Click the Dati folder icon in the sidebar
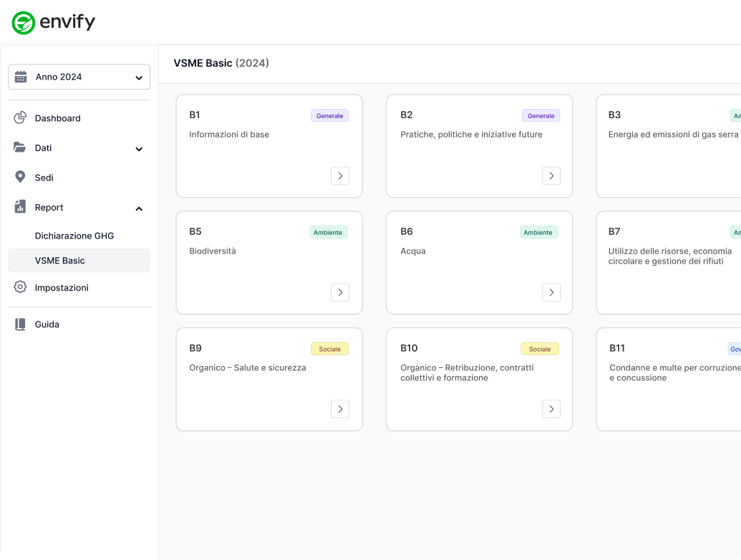The height and width of the screenshot is (560, 741). 21,148
